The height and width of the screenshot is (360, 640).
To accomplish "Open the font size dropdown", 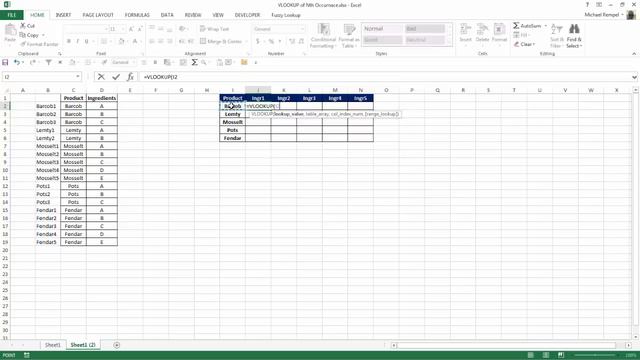I will click(x=123, y=29).
